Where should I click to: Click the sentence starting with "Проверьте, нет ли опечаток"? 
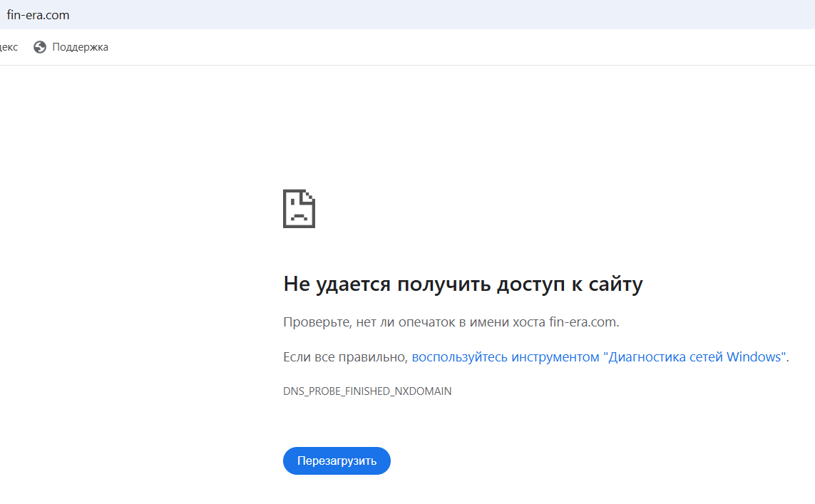451,322
